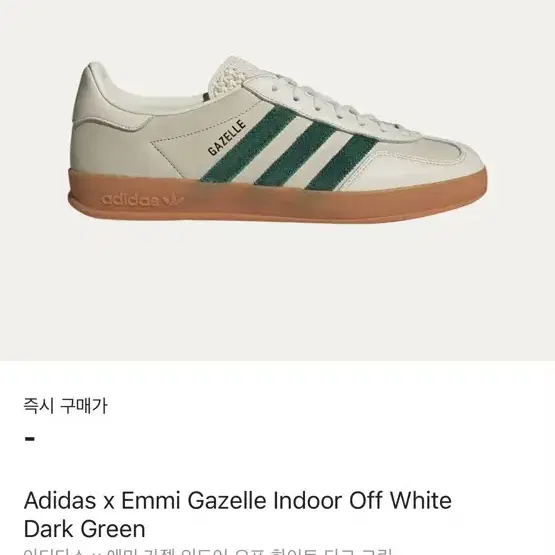Screen dimensions: 555x555
Task: Open the Adidas x Emmi Gazelle Indoor title
Action: point(238,515)
